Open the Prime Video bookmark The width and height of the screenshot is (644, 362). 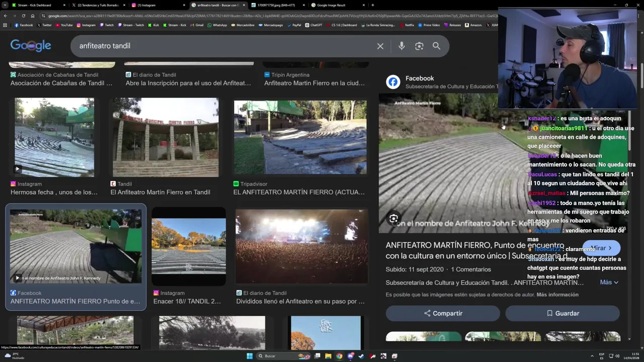(429, 25)
